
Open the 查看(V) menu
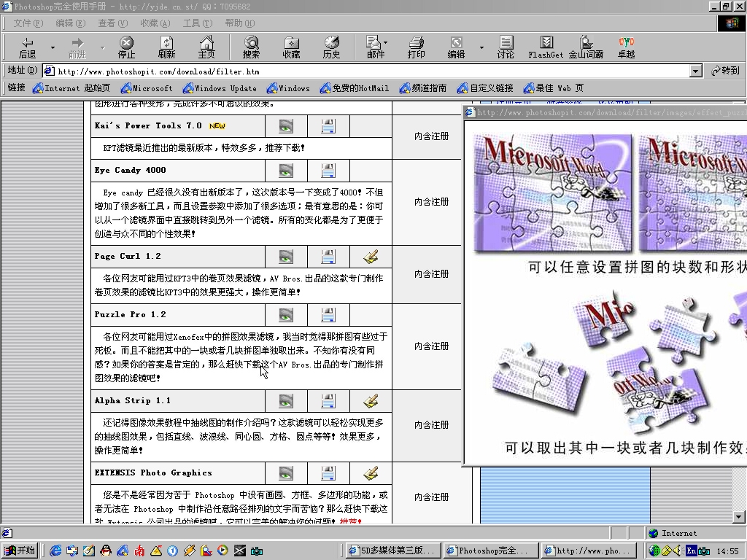(113, 23)
